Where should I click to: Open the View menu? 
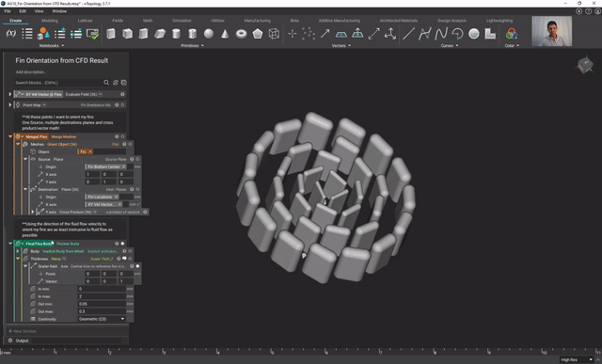(x=39, y=11)
